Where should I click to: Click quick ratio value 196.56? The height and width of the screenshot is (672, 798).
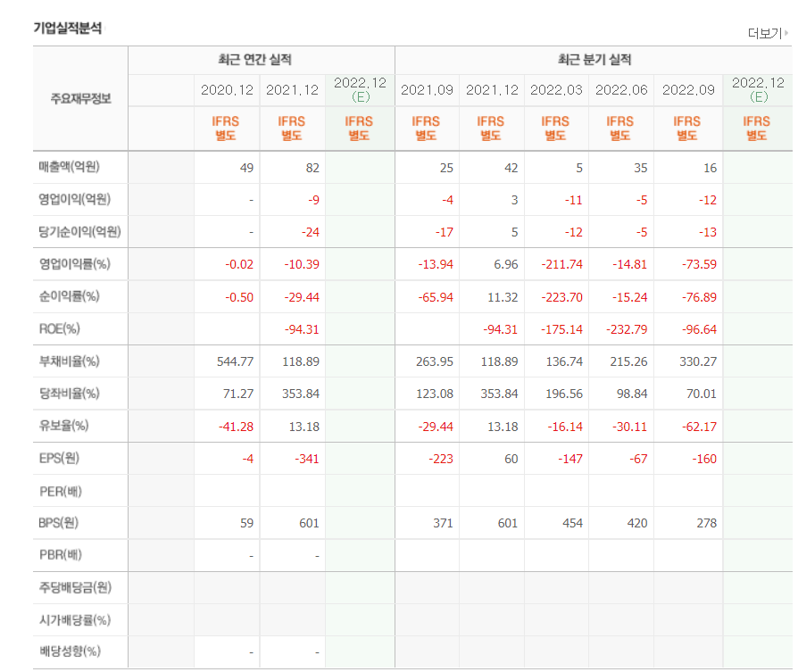pyautogui.click(x=564, y=394)
